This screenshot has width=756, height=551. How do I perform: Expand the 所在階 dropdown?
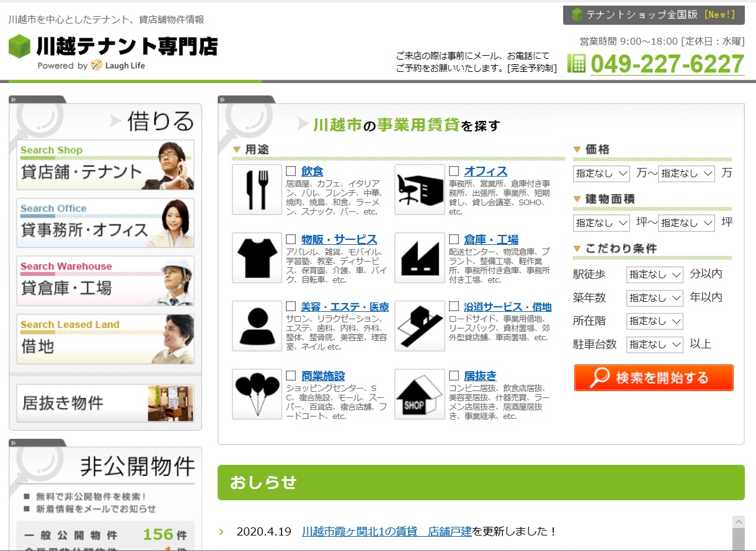click(655, 321)
